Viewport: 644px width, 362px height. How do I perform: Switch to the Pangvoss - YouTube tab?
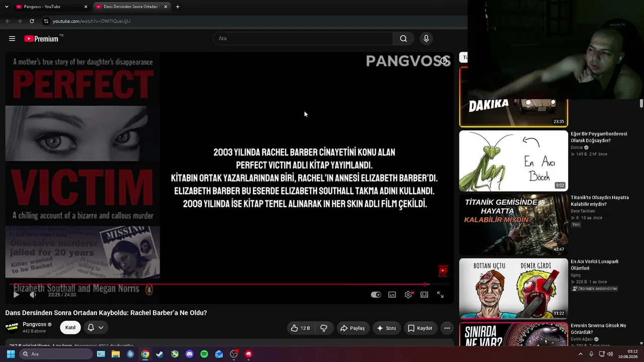[51, 7]
